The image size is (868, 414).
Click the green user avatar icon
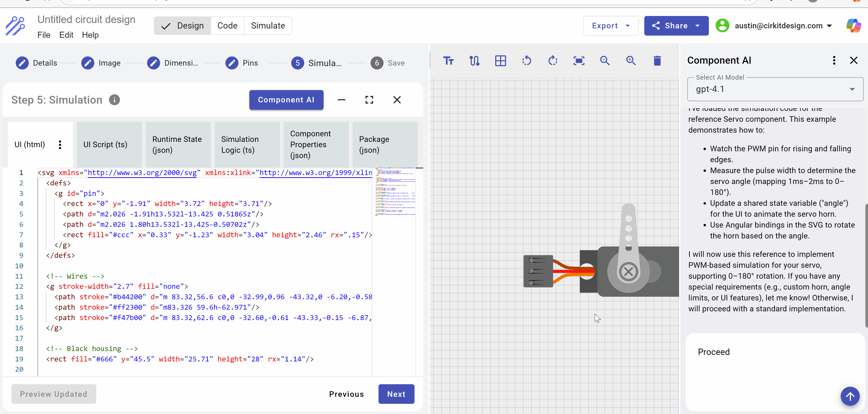[722, 26]
